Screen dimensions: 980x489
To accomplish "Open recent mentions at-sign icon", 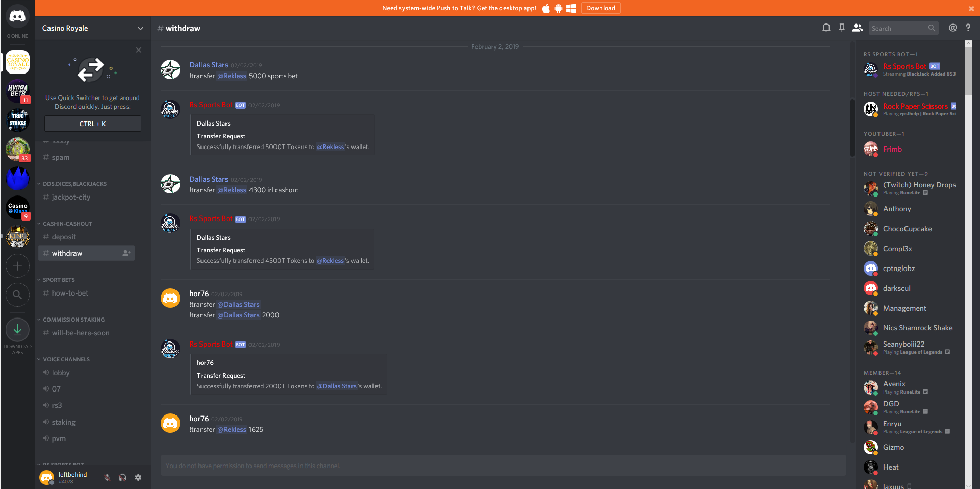I will [952, 28].
